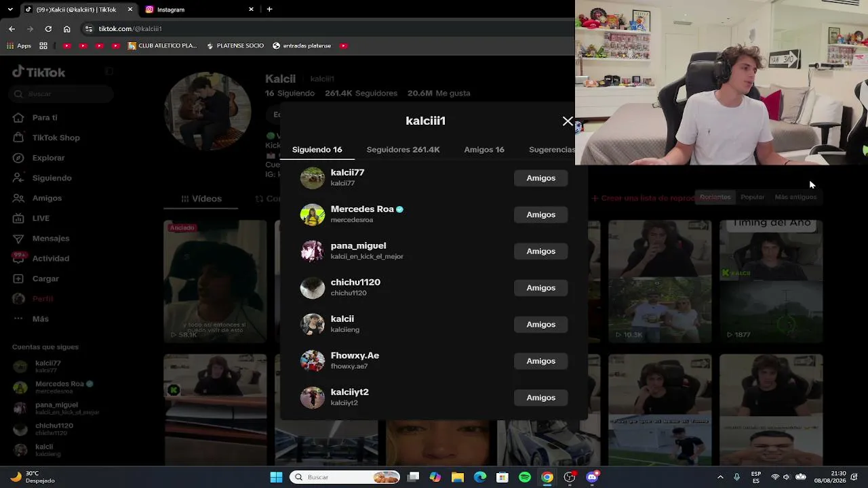
Task: Open pana_miguel avatar in the following list
Action: pyautogui.click(x=313, y=251)
